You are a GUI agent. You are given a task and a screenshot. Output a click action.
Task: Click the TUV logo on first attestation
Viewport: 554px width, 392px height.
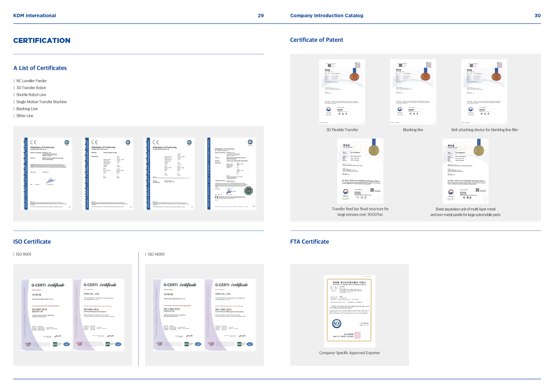coord(67,142)
